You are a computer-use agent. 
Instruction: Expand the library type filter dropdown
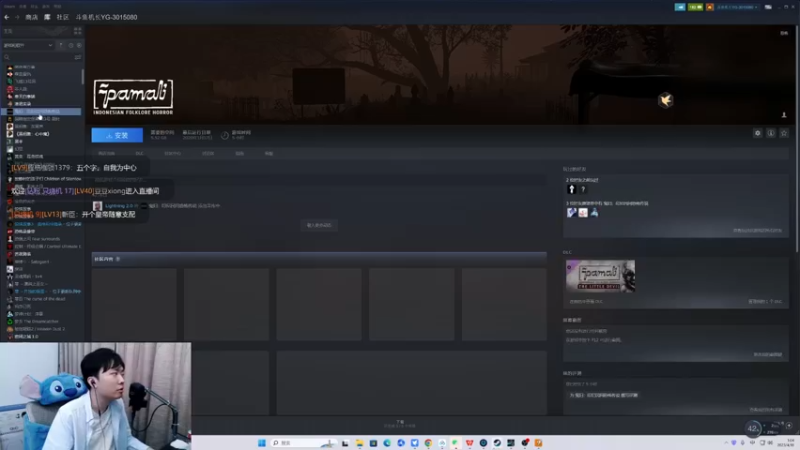(x=28, y=45)
